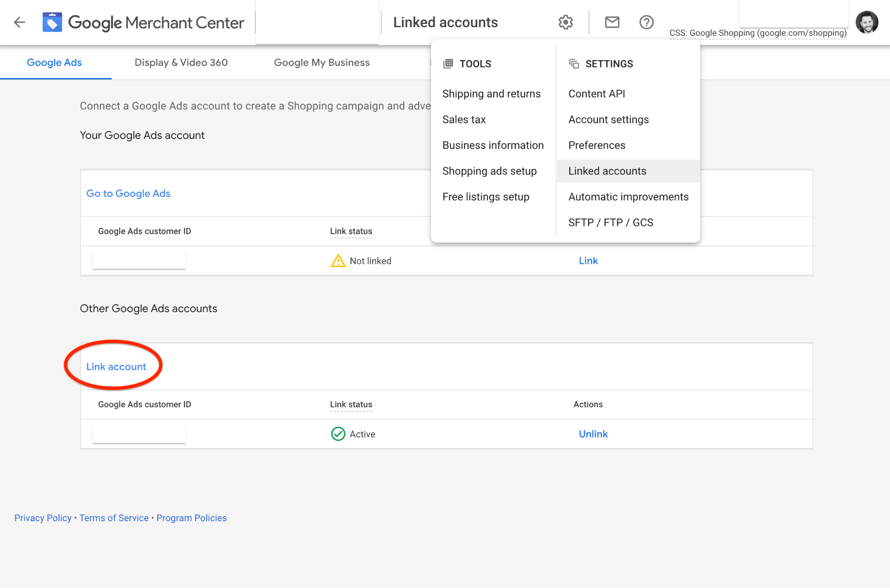This screenshot has width=890, height=588.
Task: Open Business information menu entry
Action: point(493,145)
